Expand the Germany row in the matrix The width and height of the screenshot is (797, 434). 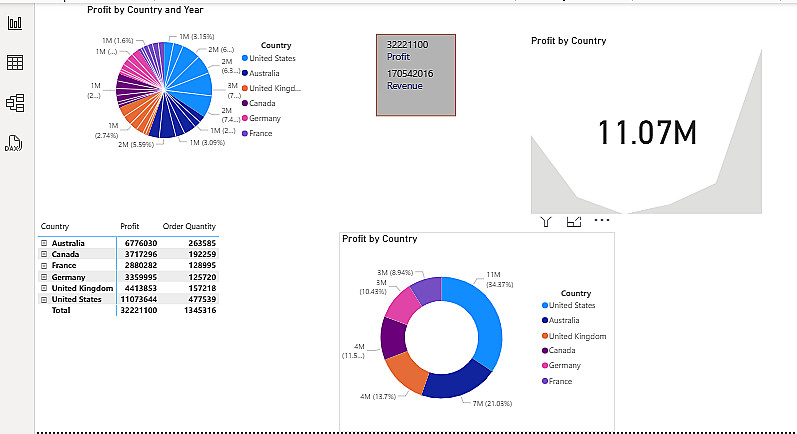pos(44,277)
